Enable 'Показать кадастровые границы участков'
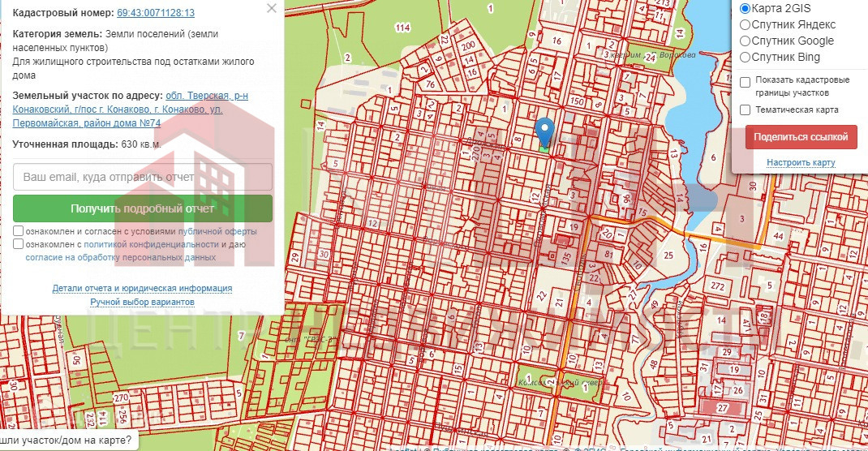The width and height of the screenshot is (868, 451). [746, 83]
